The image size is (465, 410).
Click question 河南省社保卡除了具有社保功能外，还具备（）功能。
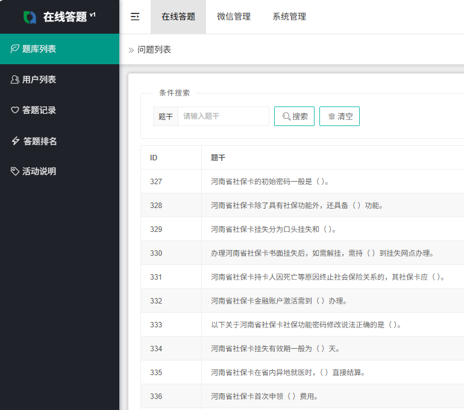click(x=297, y=205)
